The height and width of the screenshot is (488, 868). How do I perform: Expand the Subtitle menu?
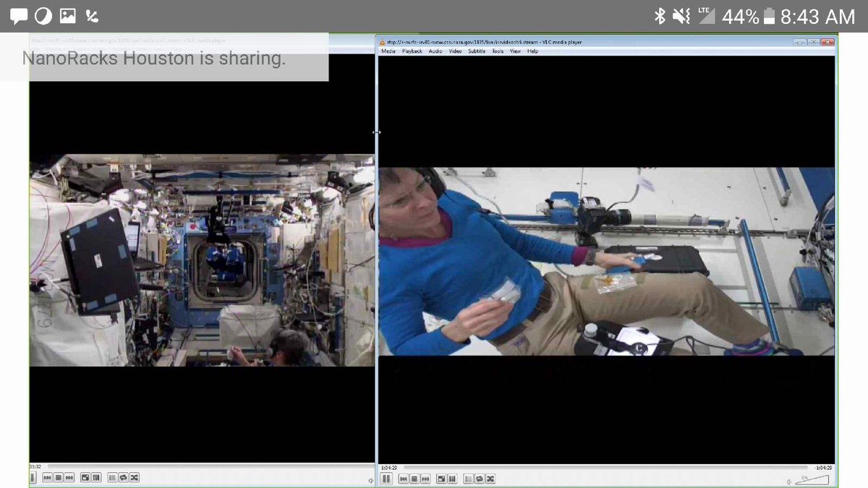[477, 51]
